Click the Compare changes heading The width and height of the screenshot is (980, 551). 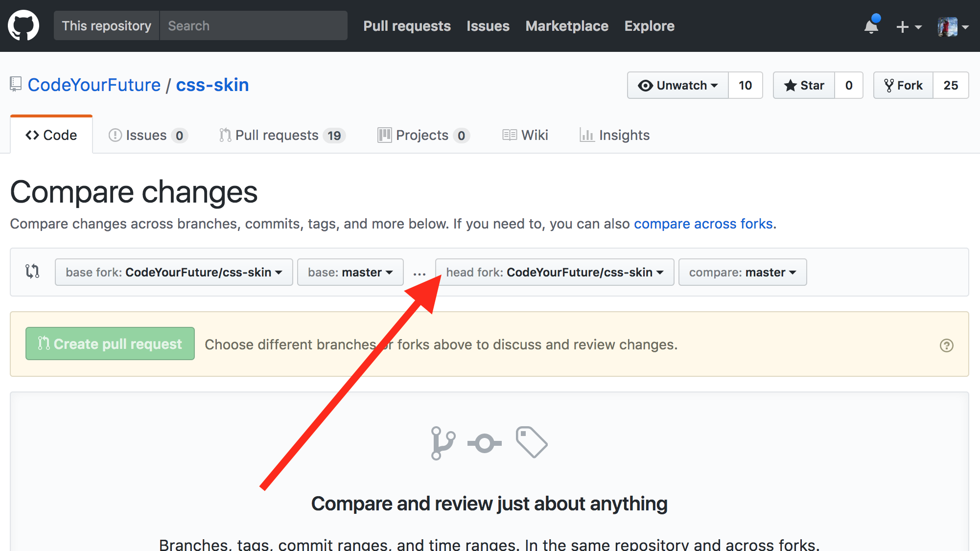coord(134,192)
